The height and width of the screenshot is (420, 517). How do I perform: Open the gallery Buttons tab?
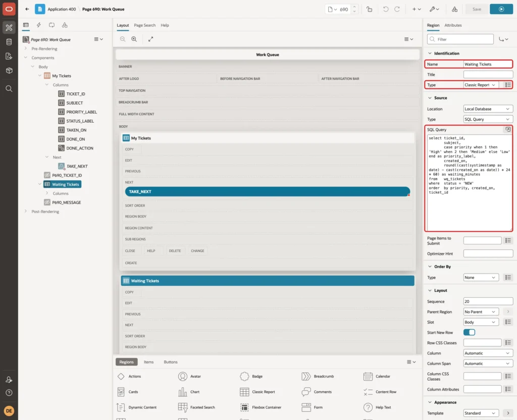(x=171, y=362)
